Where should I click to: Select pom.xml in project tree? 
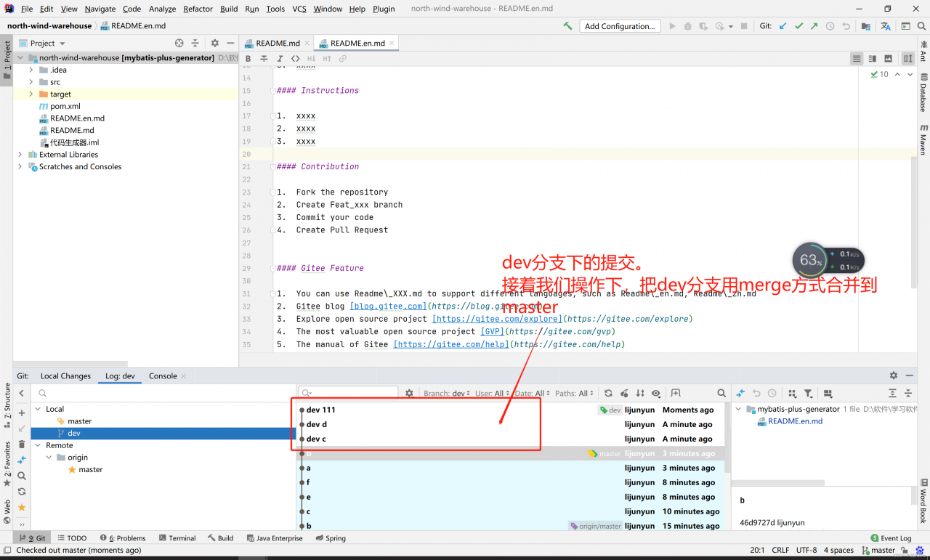[x=65, y=106]
